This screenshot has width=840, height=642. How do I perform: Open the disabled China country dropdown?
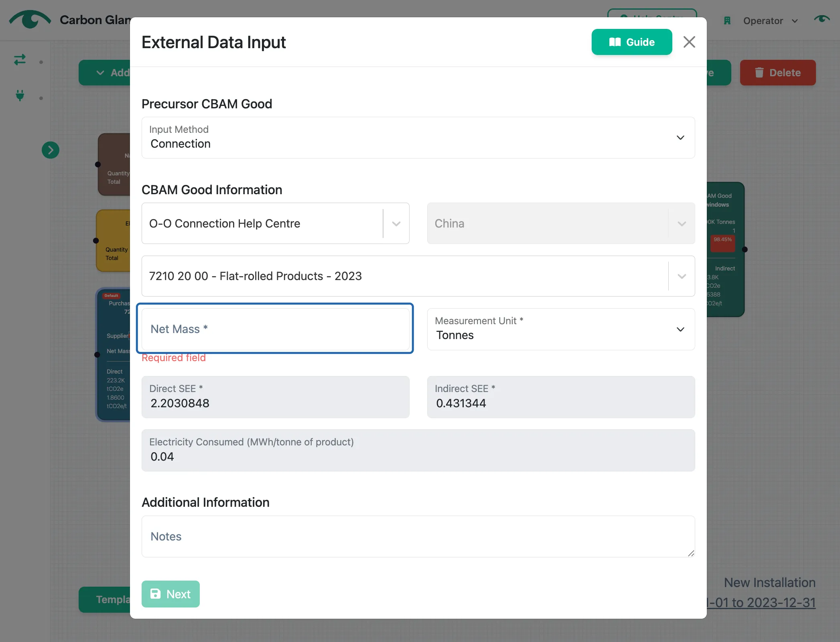(561, 223)
